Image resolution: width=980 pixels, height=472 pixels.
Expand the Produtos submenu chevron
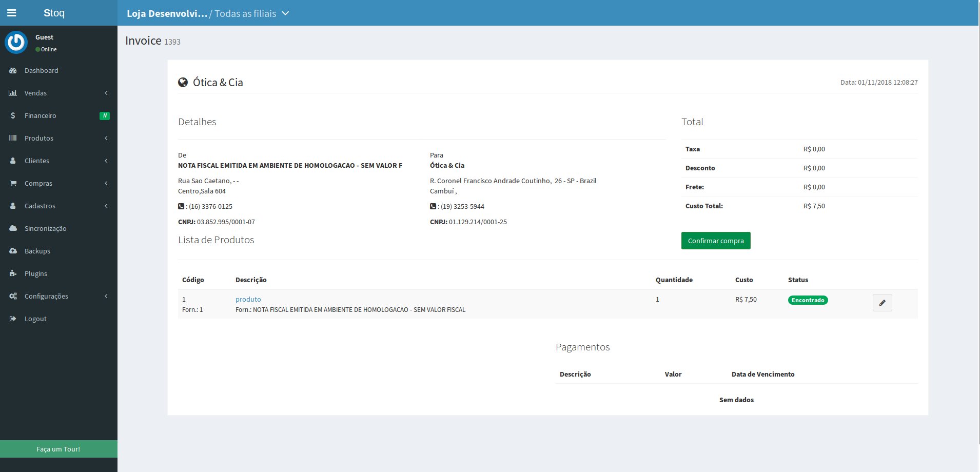(106, 138)
